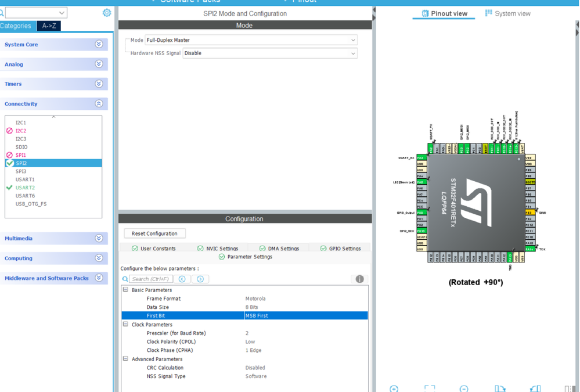
Task: Click the Motorola Frame Format value
Action: pyautogui.click(x=255, y=299)
